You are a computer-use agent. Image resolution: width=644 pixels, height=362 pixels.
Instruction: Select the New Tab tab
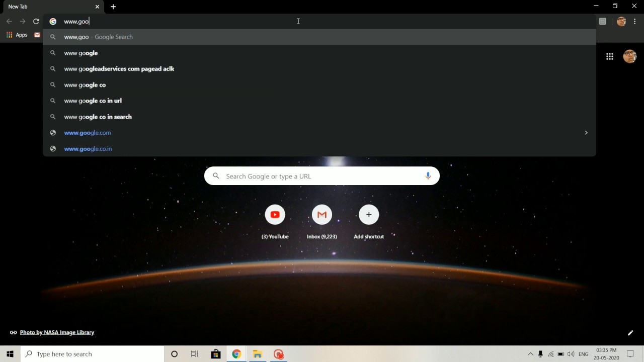point(52,7)
